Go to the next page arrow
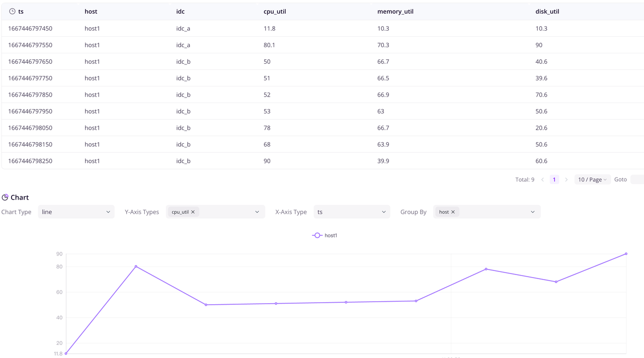 566,180
